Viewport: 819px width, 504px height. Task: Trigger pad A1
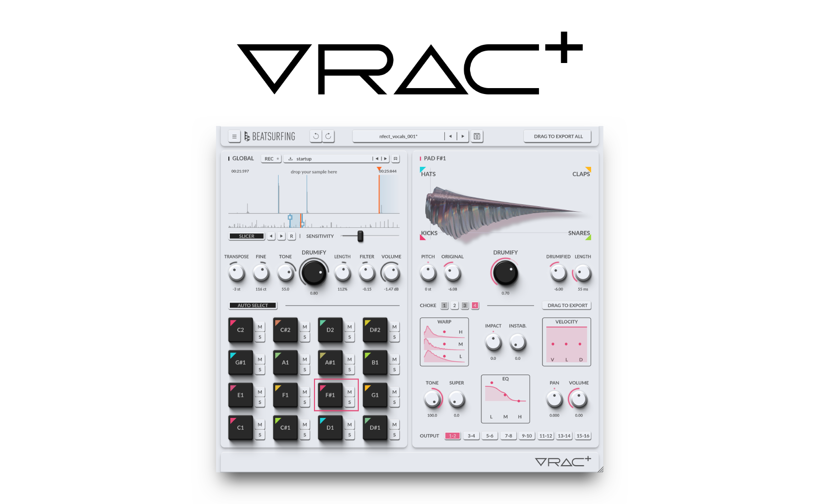(x=285, y=362)
